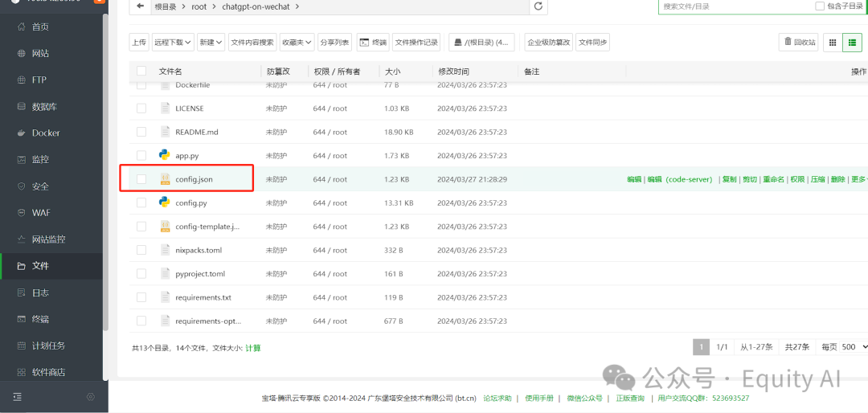The width and height of the screenshot is (868, 413).
Task: Open the New file dropdown
Action: (211, 43)
